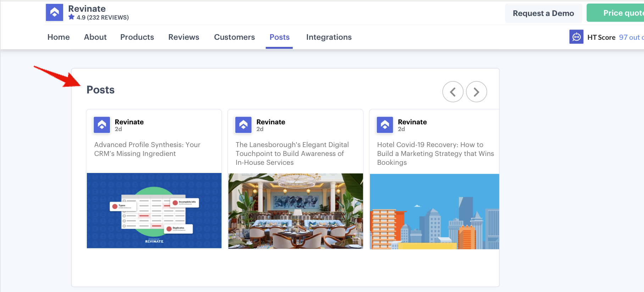
Task: Click the Request a Demo button
Action: (543, 13)
